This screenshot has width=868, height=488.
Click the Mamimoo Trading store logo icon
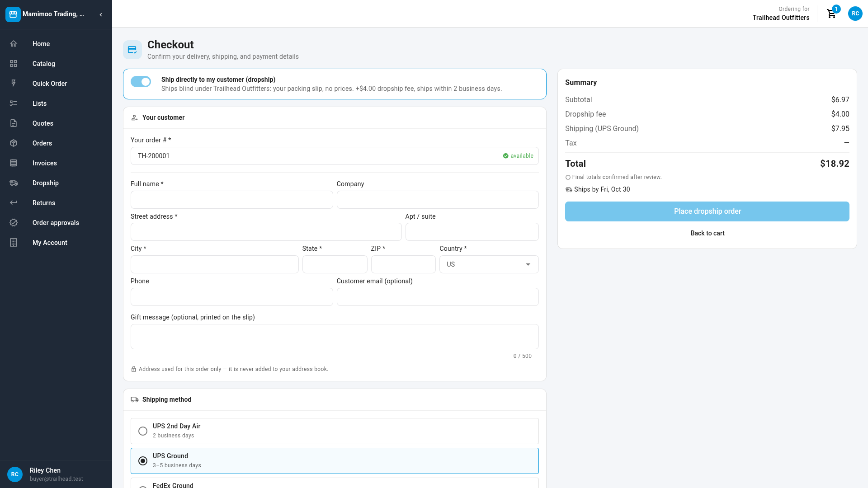click(x=13, y=14)
